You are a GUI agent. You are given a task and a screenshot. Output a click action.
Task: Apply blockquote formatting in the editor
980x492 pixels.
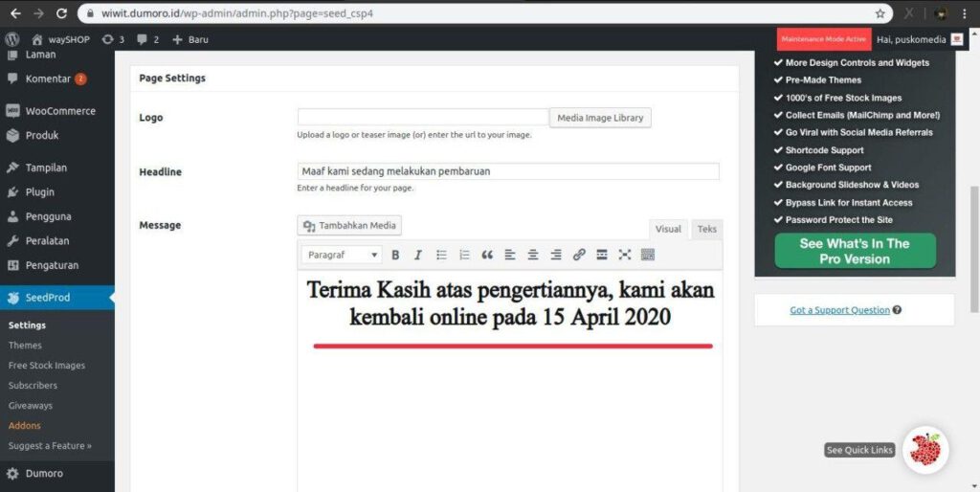(487, 255)
